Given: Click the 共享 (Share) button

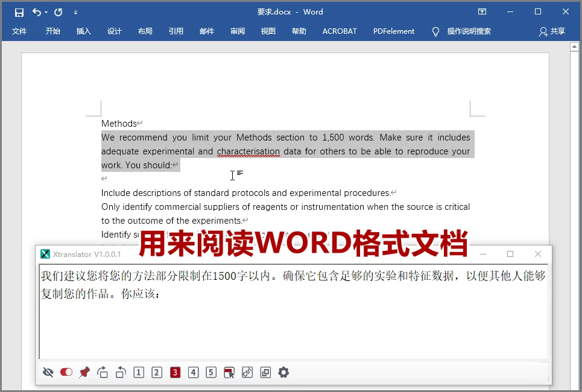Looking at the screenshot, I should point(552,31).
